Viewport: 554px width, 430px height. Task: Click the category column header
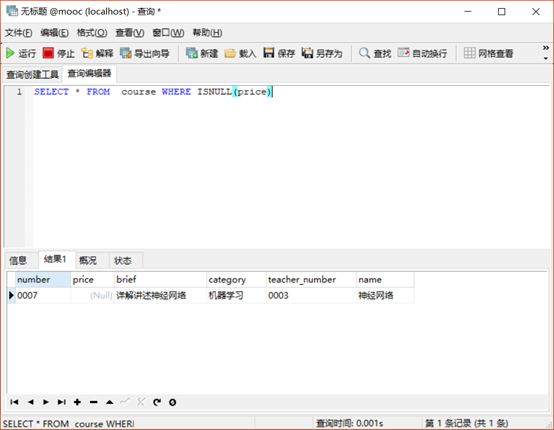tap(236, 279)
